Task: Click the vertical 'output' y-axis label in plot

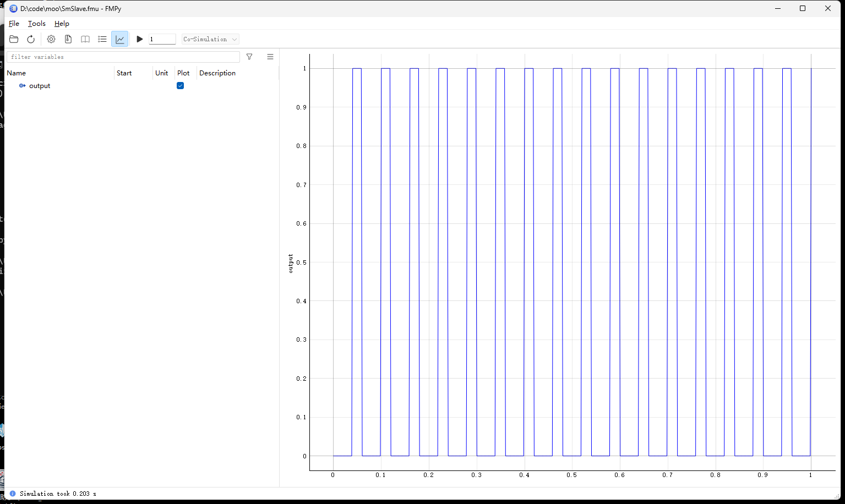Action: (291, 263)
